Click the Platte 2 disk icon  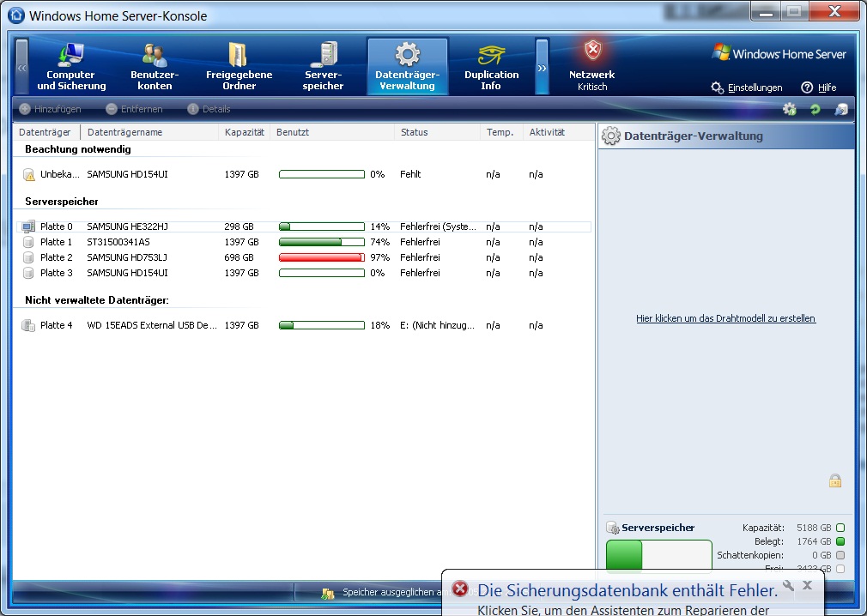[x=28, y=257]
